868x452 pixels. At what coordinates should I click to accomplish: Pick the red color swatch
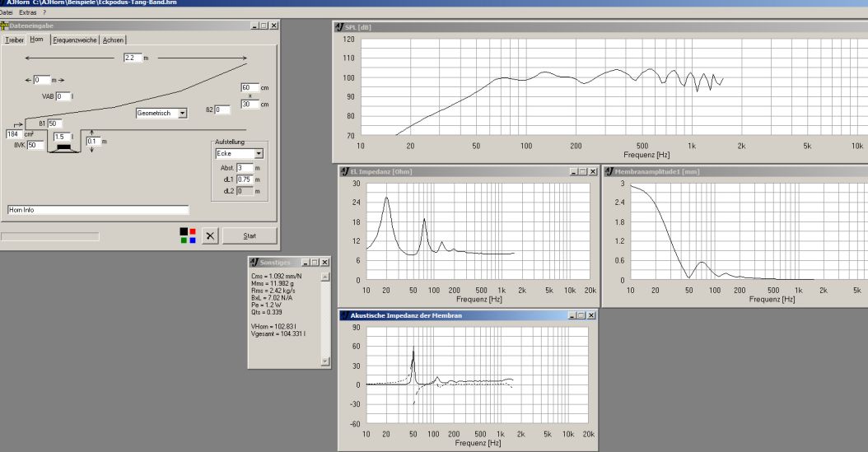[x=193, y=232]
